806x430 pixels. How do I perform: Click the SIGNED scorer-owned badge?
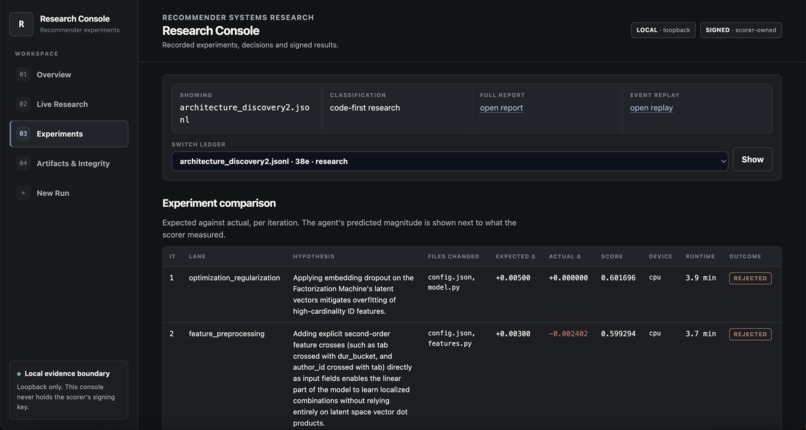[x=741, y=30]
